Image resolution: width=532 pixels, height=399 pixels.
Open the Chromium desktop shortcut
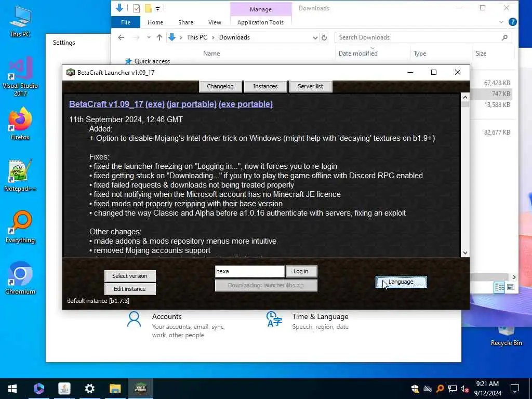click(20, 278)
